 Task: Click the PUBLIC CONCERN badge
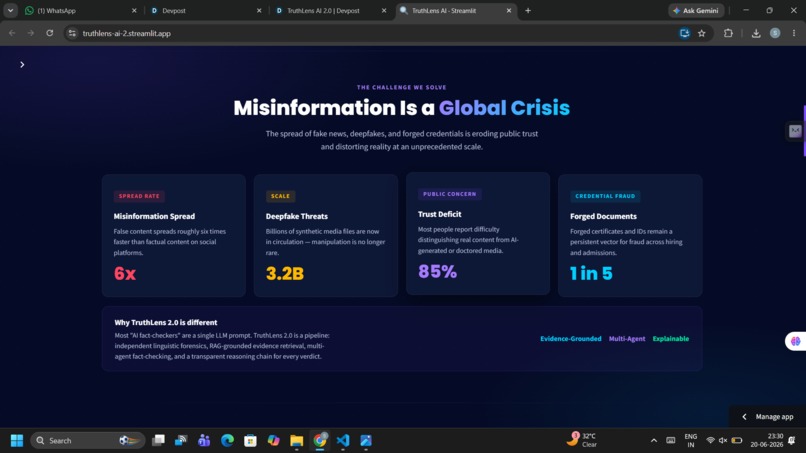[449, 194]
